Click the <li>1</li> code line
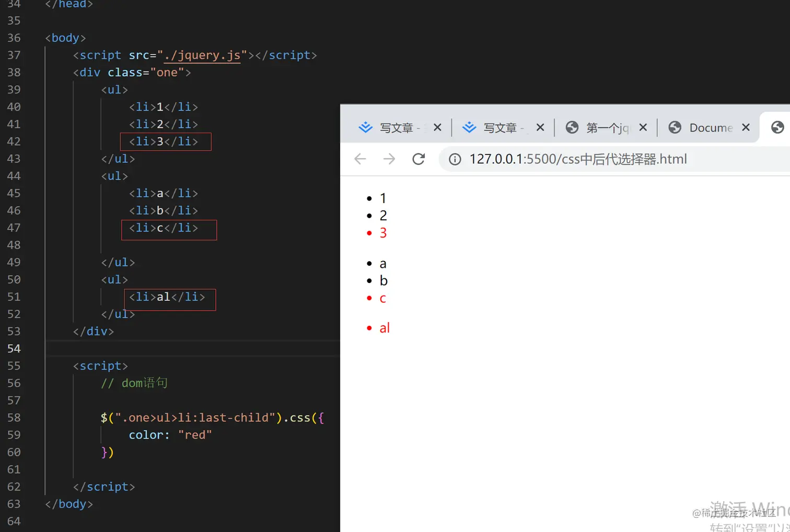Image resolution: width=790 pixels, height=532 pixels. point(164,107)
